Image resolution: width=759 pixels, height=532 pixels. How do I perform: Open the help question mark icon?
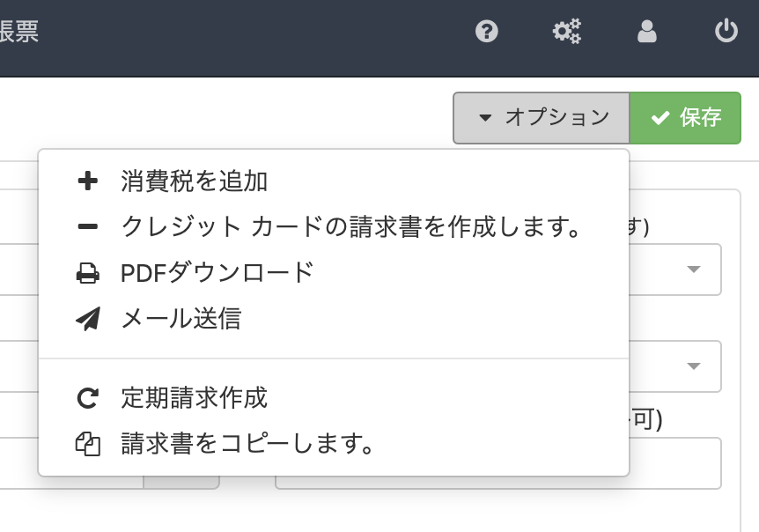click(487, 33)
